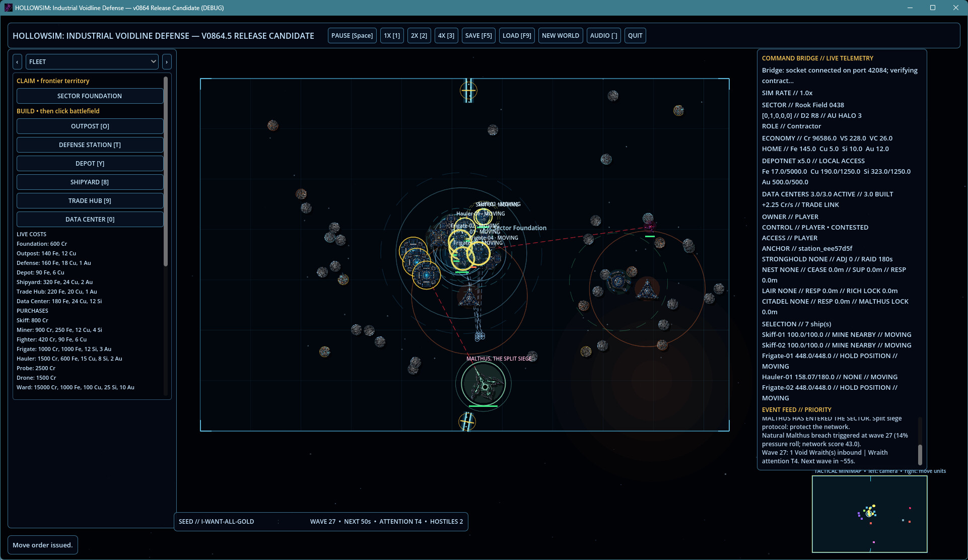968x560 pixels.
Task: Choose OUTPOST [O] build option
Action: (x=90, y=126)
